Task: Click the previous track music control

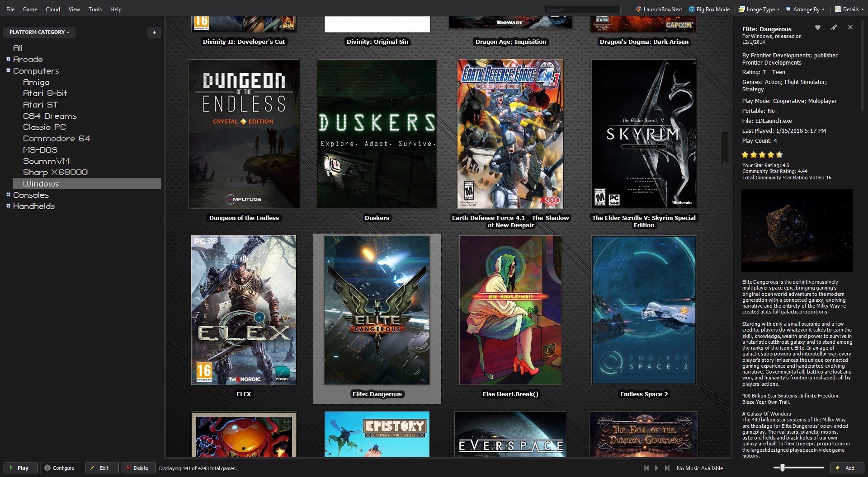Action: click(646, 468)
